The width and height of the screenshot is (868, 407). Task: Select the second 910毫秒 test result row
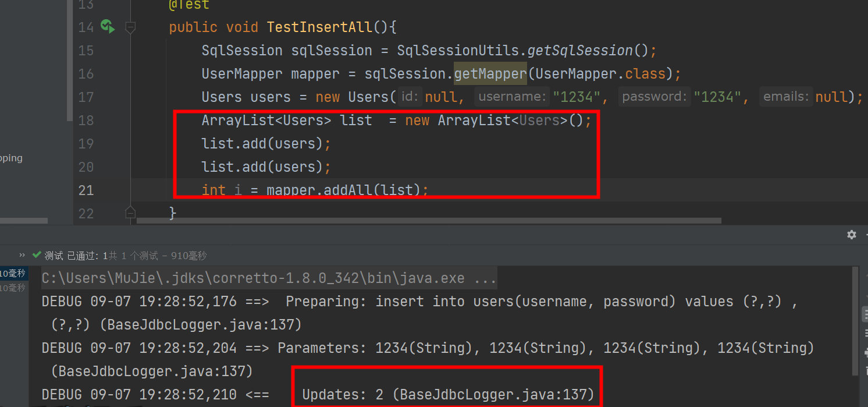tap(13, 288)
